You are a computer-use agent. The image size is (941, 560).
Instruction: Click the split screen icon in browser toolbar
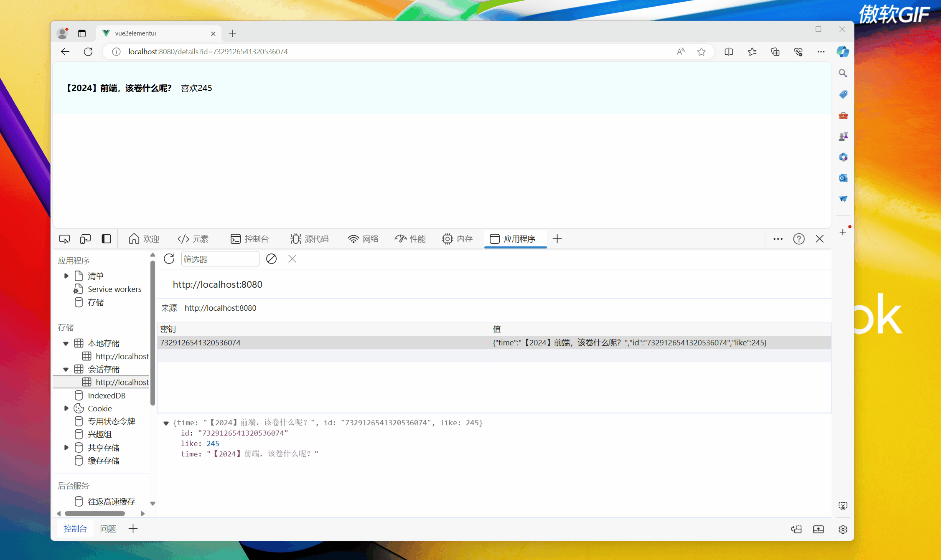pos(728,52)
